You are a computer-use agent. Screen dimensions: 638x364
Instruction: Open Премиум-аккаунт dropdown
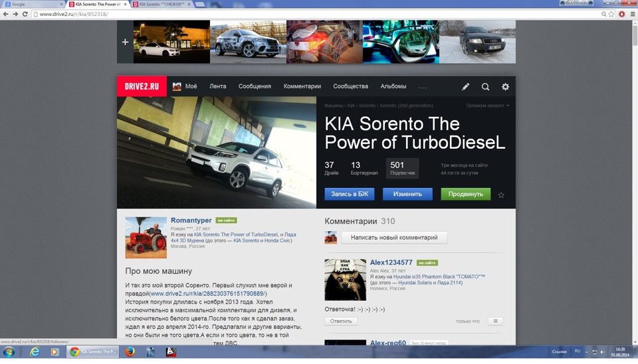487,106
